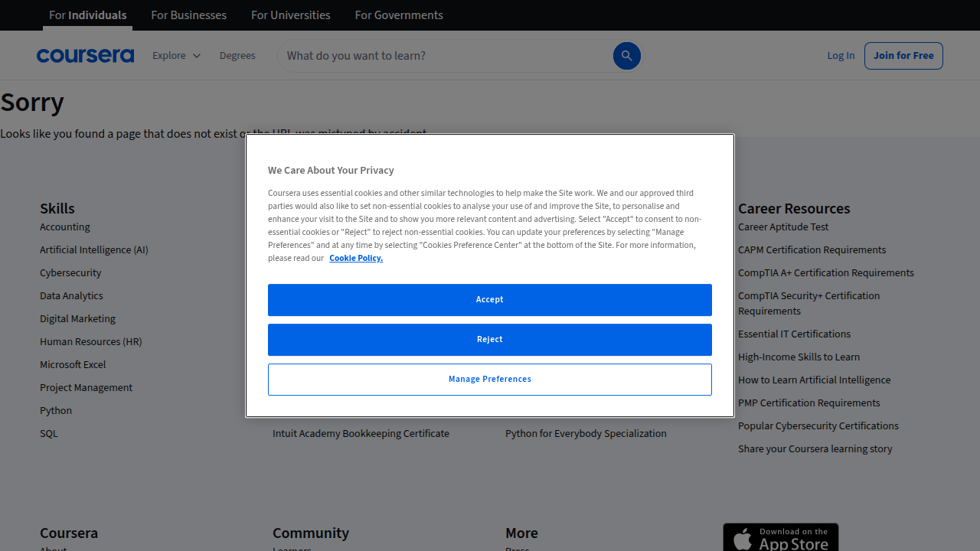The width and height of the screenshot is (980, 551).
Task: Open Essential IT Certifications link
Action: tap(794, 334)
